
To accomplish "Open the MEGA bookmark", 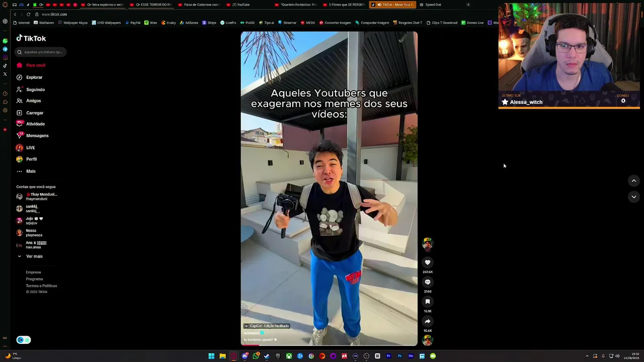I will click(308, 23).
